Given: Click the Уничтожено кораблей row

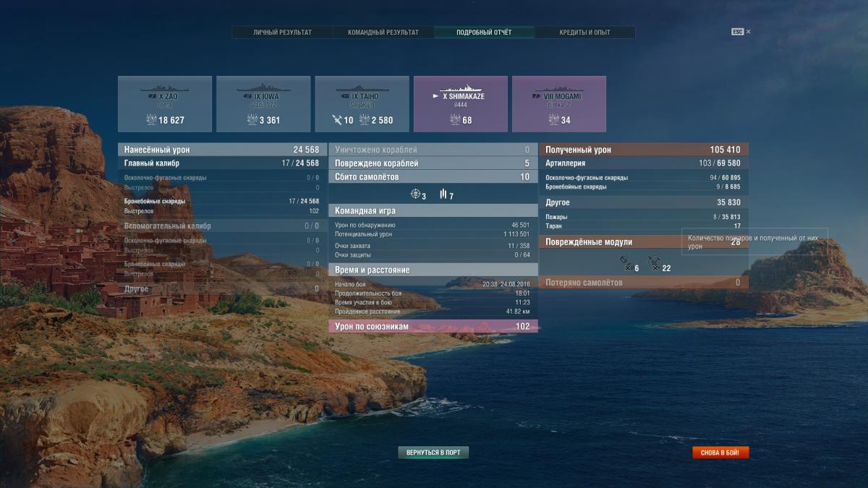Looking at the screenshot, I should [x=433, y=150].
